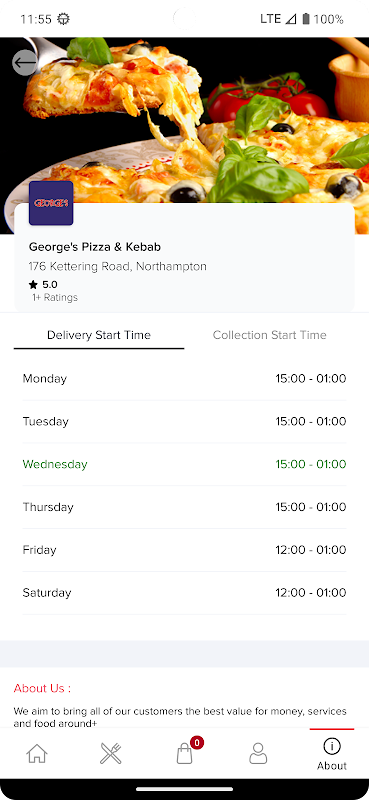Select the Monday delivery hours row
Image resolution: width=369 pixels, height=800 pixels.
coord(184,379)
